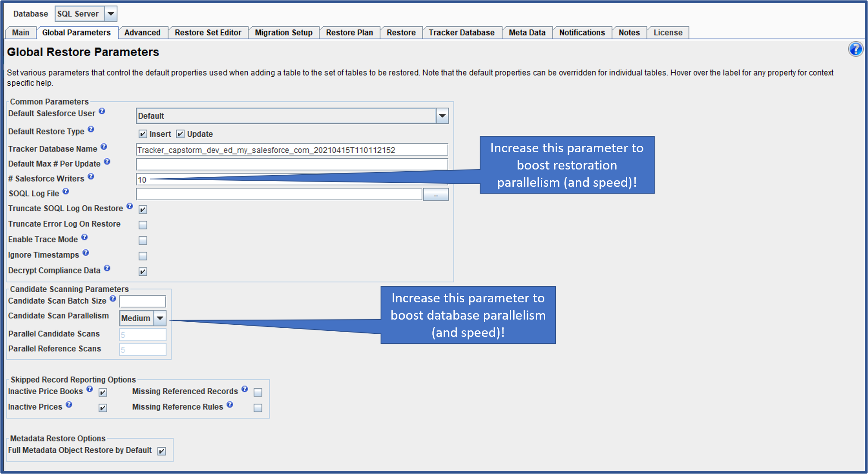Click the # Salesforce Writers field
This screenshot has height=474, width=868.
coord(292,179)
